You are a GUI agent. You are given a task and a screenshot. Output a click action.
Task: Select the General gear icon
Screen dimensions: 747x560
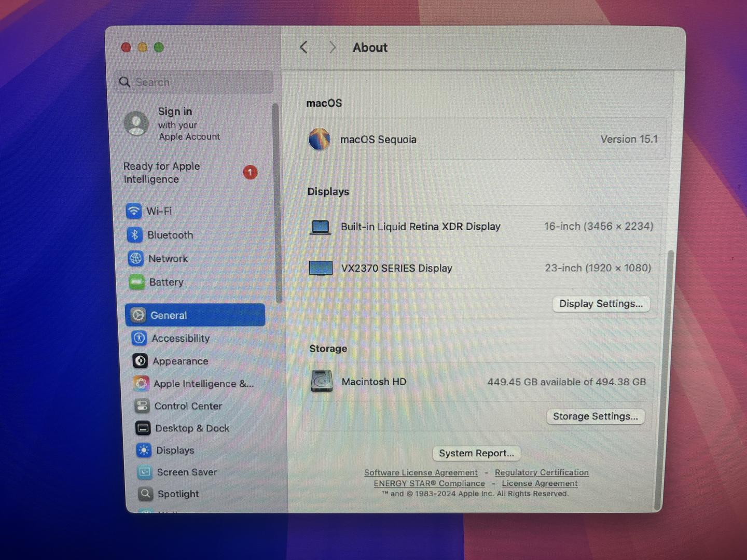[139, 315]
